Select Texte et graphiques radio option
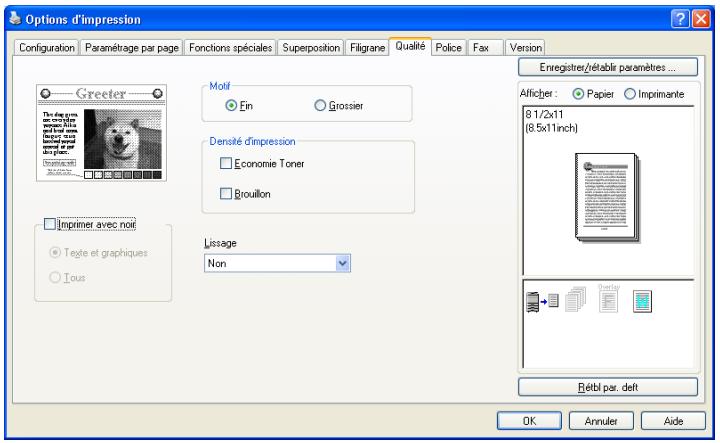 pos(98,252)
